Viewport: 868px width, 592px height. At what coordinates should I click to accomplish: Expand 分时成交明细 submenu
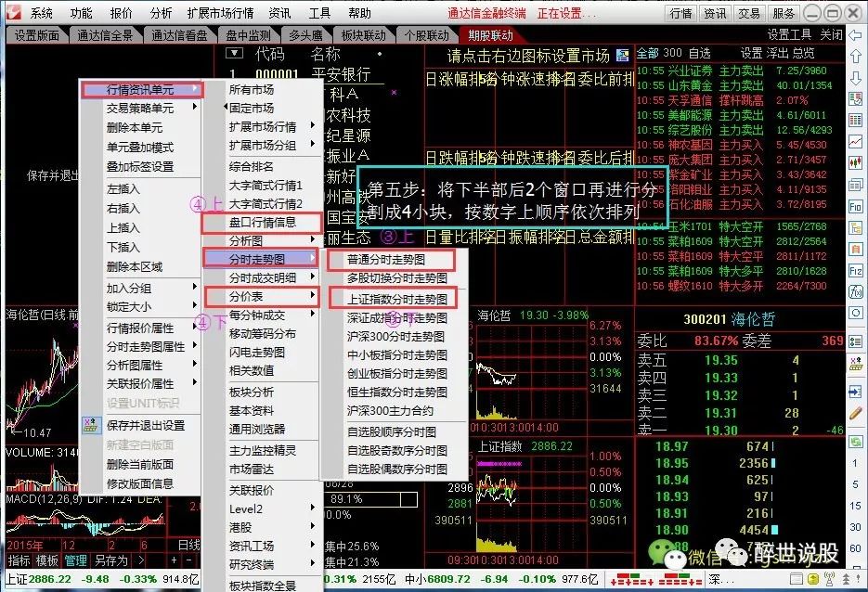[x=313, y=277]
